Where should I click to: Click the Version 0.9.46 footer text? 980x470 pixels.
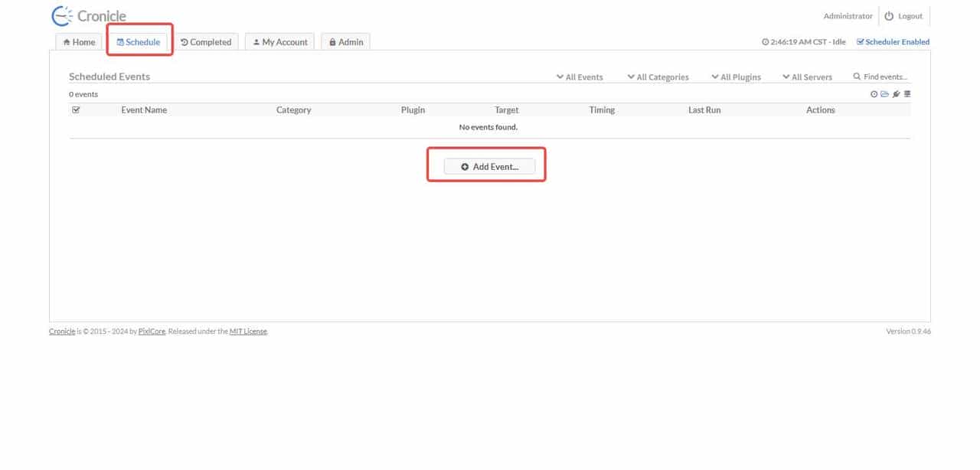click(908, 331)
